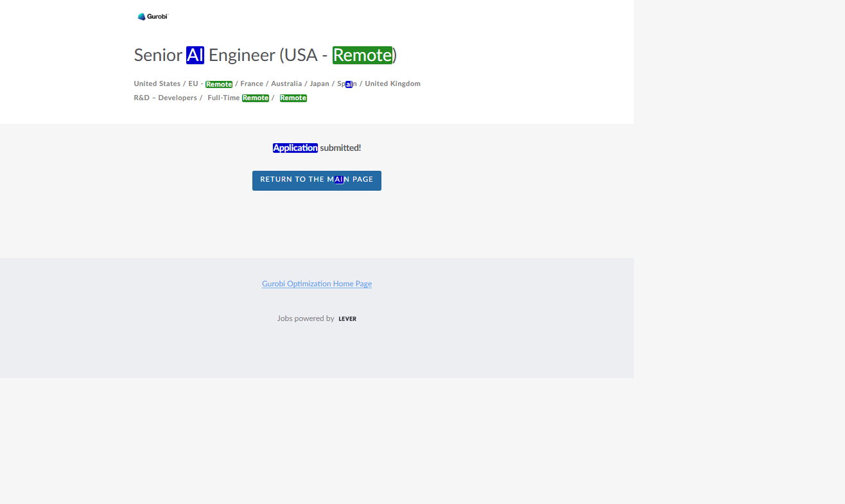Click the highlighted 'AI' in the job title

click(x=195, y=55)
